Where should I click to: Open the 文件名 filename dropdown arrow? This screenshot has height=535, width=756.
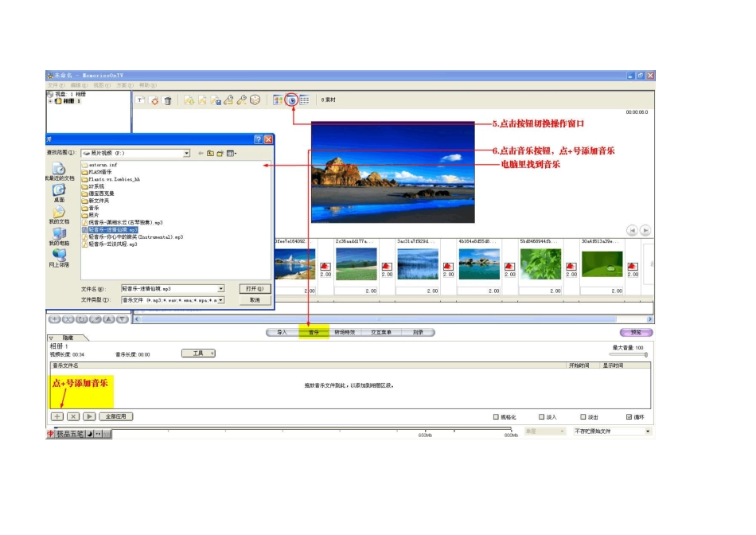(x=220, y=288)
